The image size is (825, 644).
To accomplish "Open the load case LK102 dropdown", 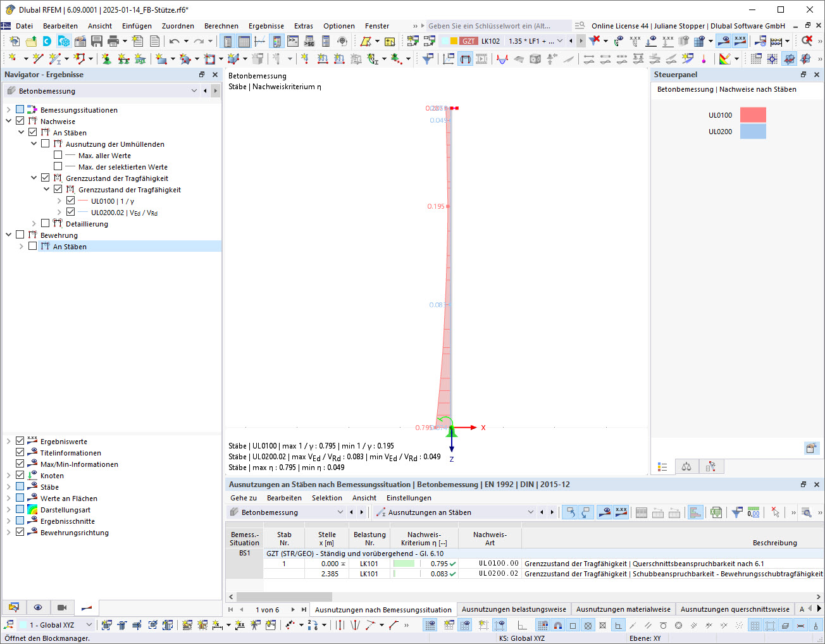I will (x=559, y=41).
